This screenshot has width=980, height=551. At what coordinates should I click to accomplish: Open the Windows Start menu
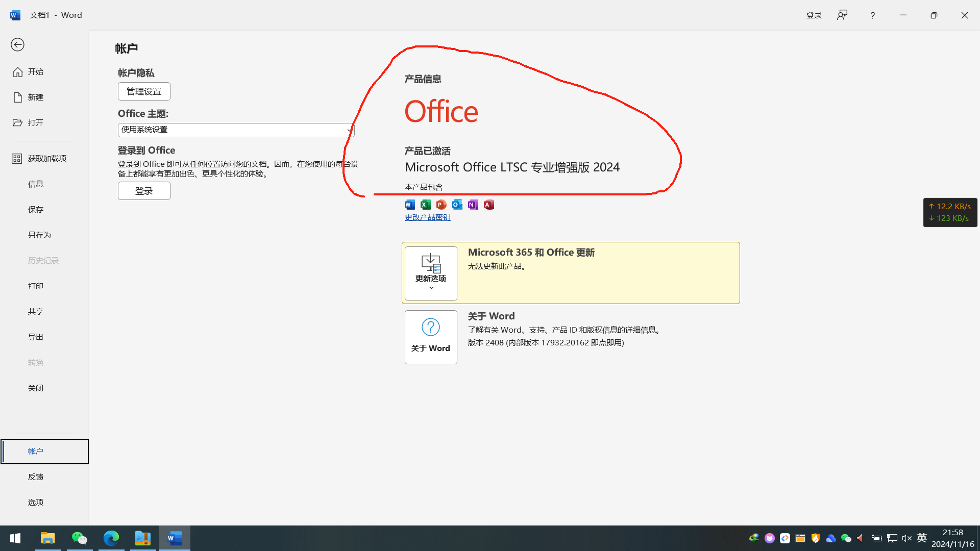pos(15,538)
